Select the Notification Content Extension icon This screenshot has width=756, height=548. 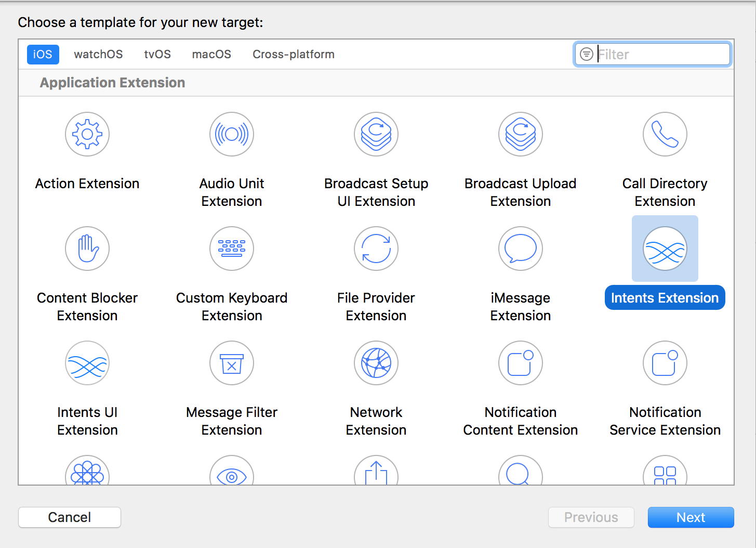(521, 363)
